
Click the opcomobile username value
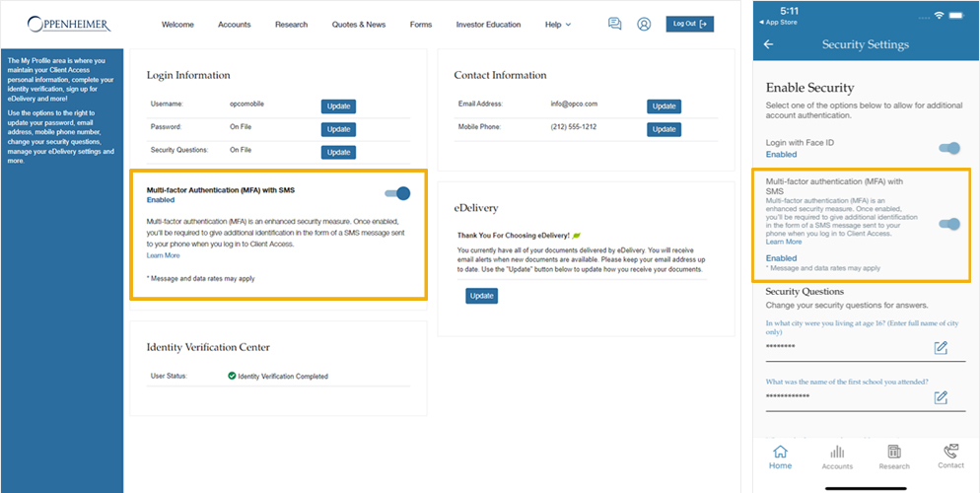coord(246,104)
